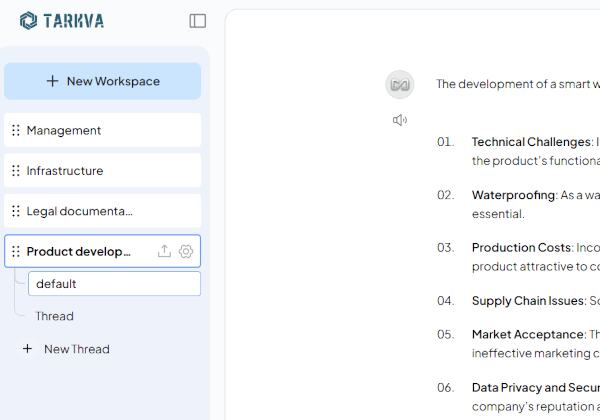Select the Legal documentation workspace
600x420 pixels.
click(80, 211)
